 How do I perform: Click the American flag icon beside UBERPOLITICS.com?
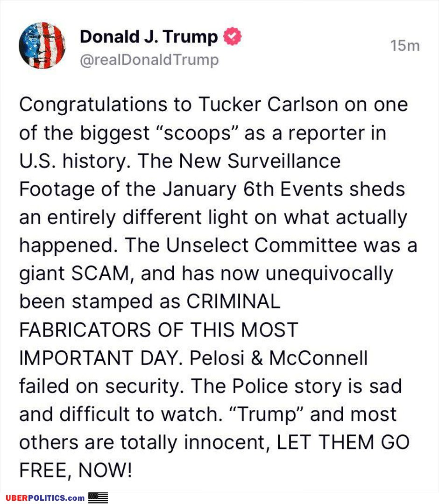(98, 497)
